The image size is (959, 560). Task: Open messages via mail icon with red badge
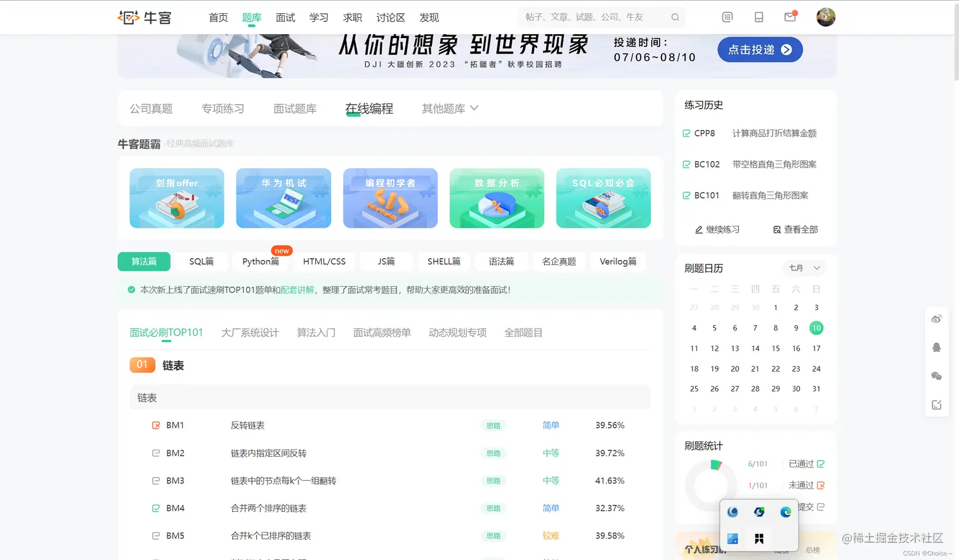[x=790, y=17]
